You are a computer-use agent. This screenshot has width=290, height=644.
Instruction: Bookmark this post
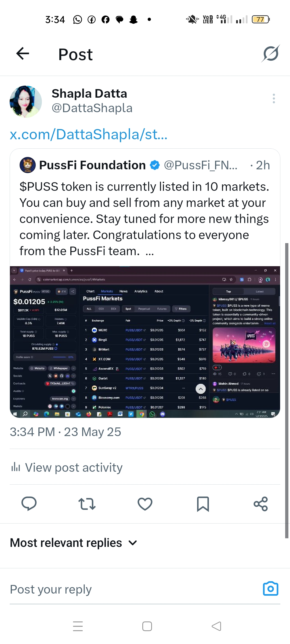(203, 504)
